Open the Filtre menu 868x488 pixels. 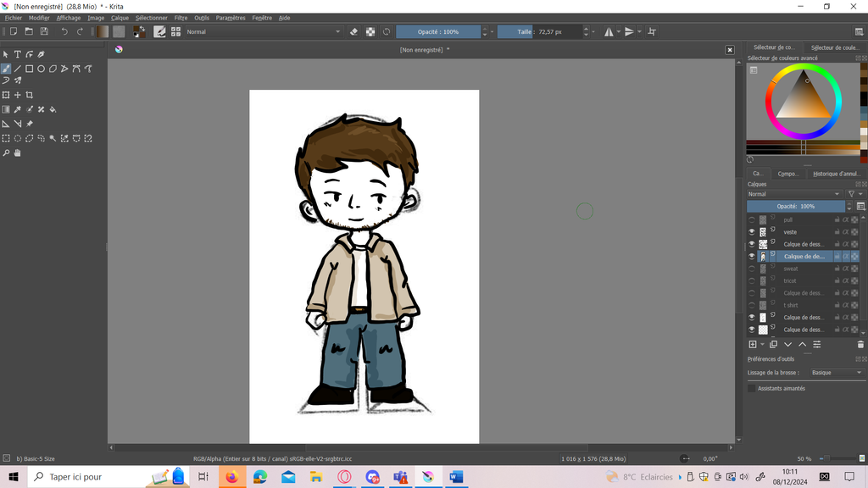coord(181,18)
